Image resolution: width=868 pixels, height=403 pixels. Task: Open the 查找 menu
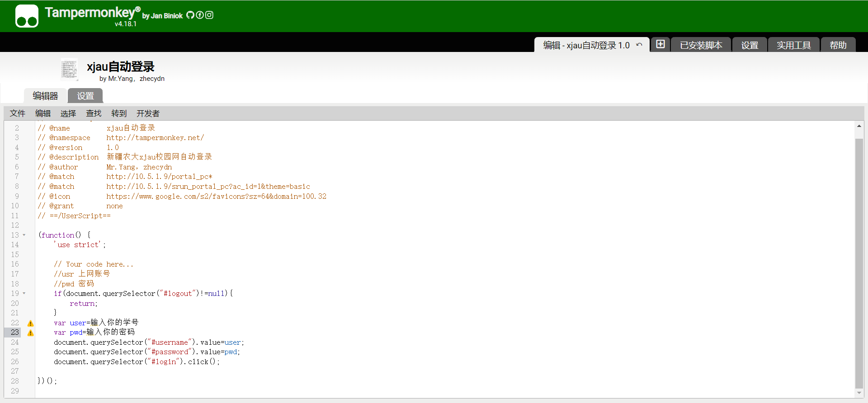[x=94, y=113]
